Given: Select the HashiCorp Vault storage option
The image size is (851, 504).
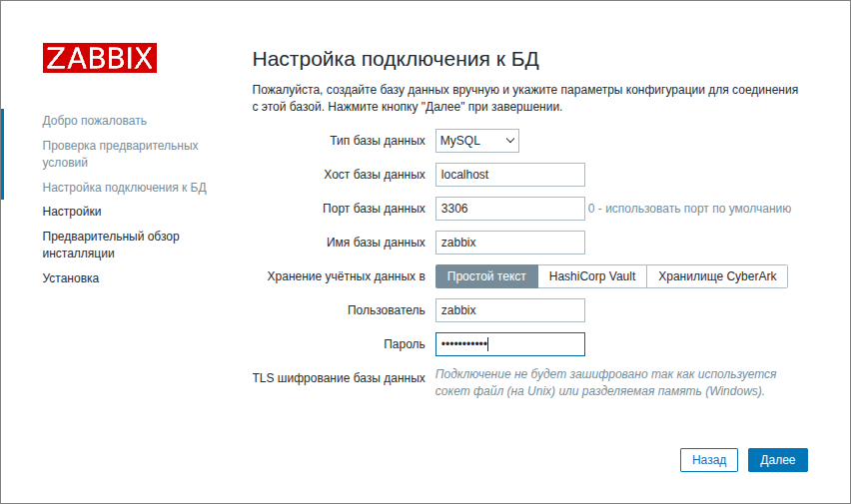Looking at the screenshot, I should [592, 276].
